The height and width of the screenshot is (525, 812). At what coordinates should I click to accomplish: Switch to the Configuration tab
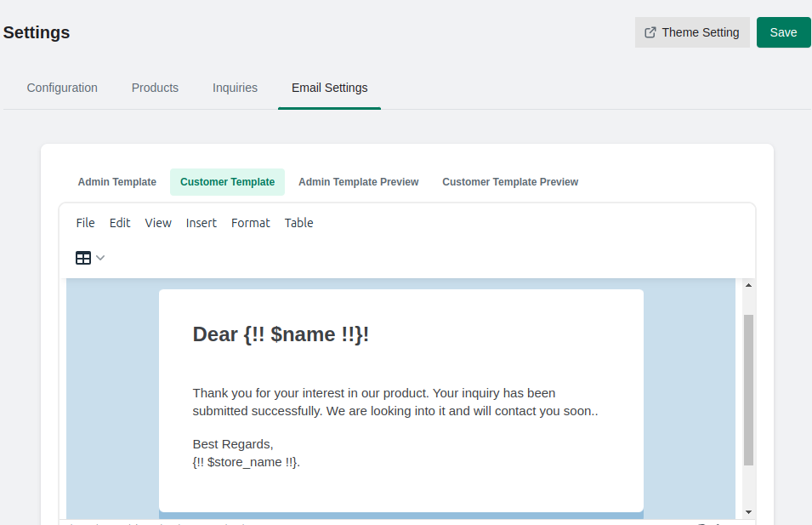coord(62,88)
